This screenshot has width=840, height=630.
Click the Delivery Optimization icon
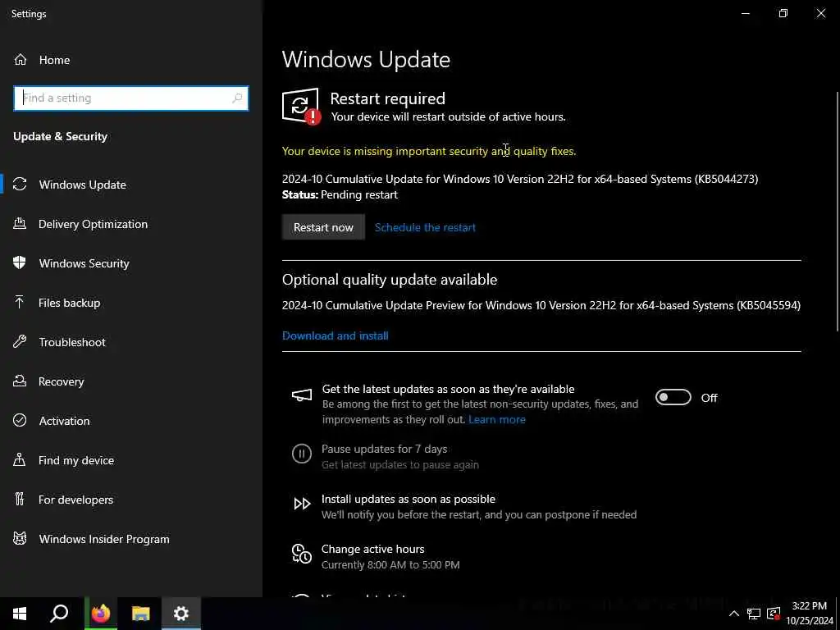[x=20, y=224]
